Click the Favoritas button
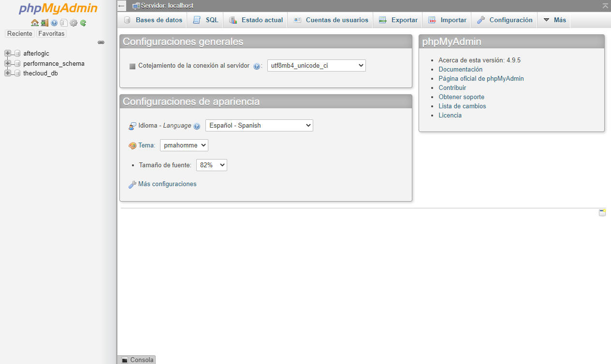Viewport: 611px width, 364px height. (x=51, y=34)
